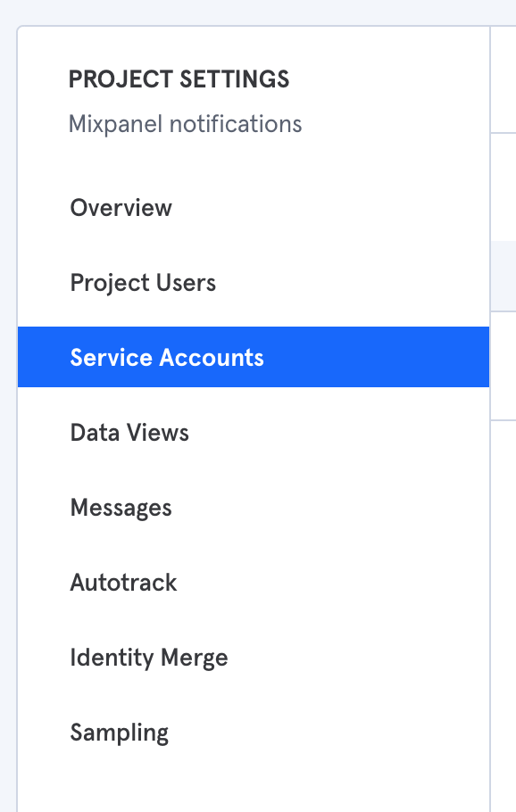
Task: Go to Project Users section
Action: [254, 283]
